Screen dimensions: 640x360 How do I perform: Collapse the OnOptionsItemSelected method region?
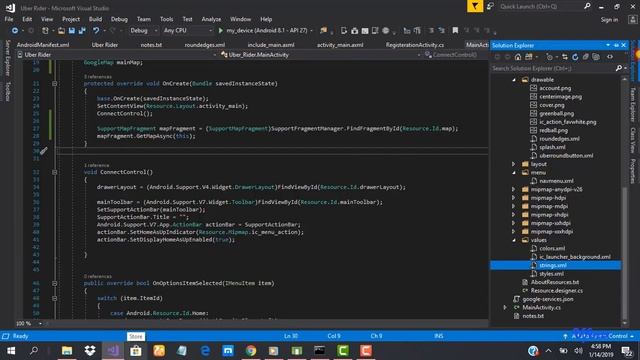(55, 283)
